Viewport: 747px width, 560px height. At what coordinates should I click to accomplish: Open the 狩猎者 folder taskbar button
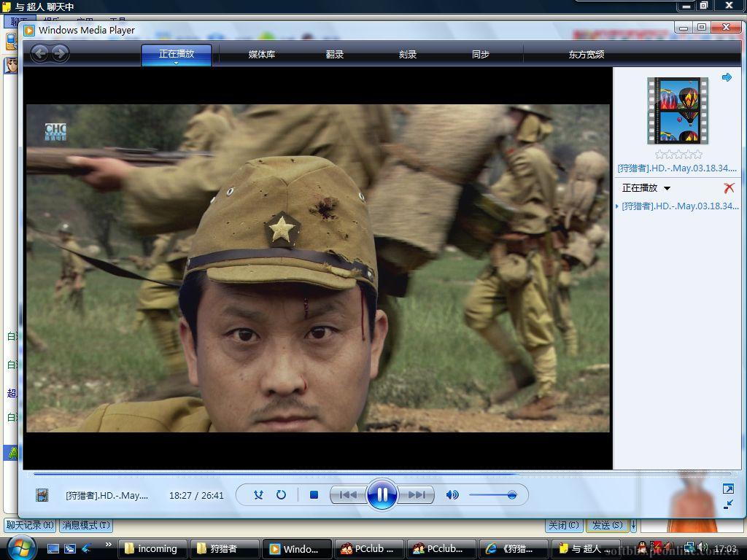225,548
